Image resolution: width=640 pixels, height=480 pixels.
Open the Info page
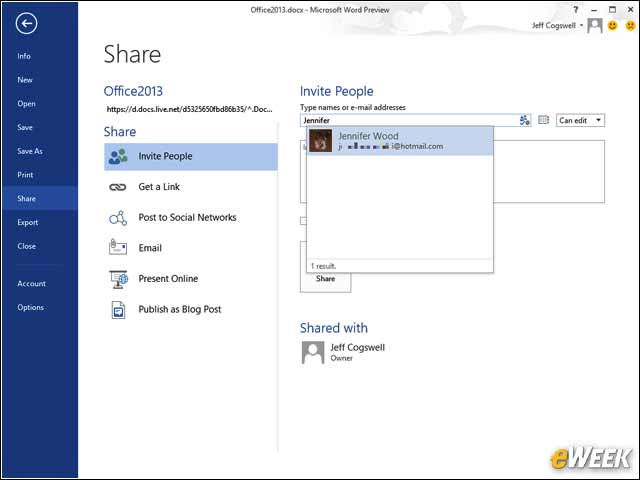click(x=24, y=56)
